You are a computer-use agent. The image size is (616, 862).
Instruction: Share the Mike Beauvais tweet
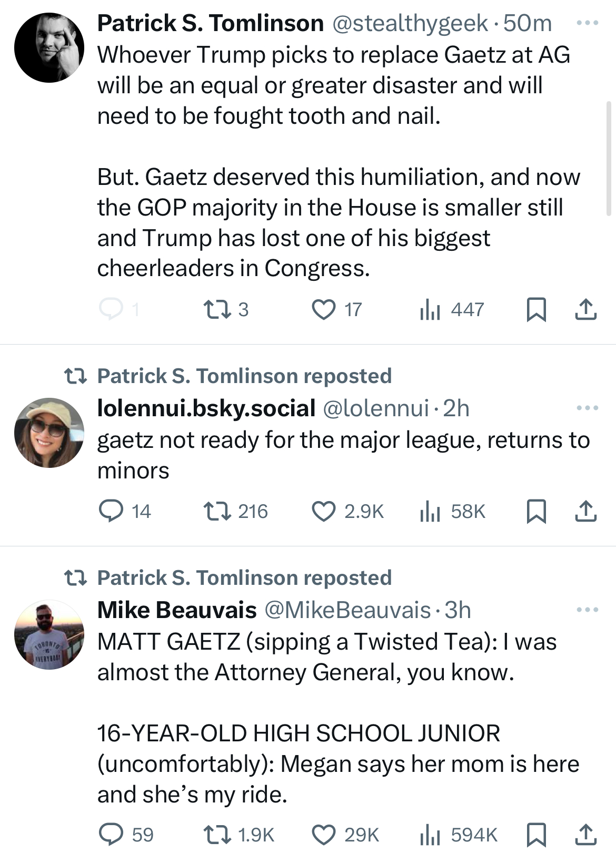pos(585,835)
